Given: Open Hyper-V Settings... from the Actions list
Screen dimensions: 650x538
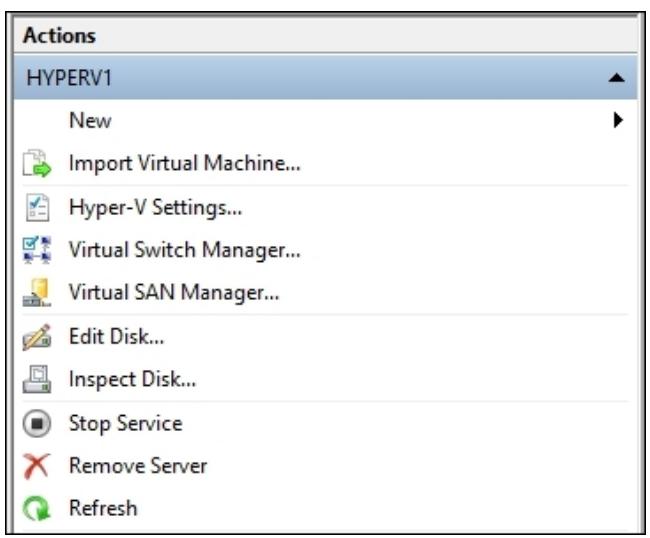Looking at the screenshot, I should click(155, 207).
